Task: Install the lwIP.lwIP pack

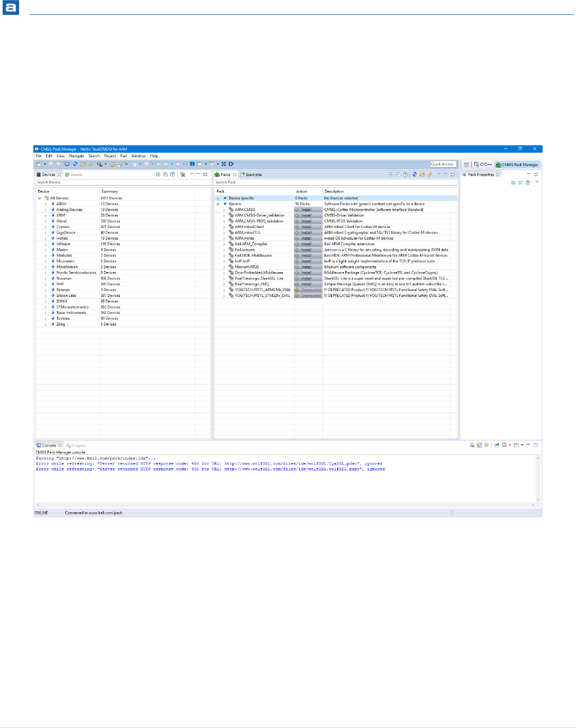Action: click(308, 261)
